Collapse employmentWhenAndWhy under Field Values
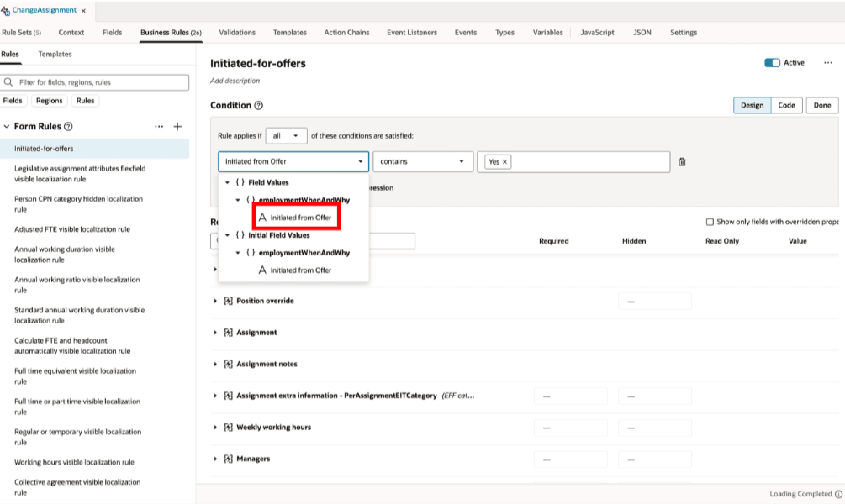The width and height of the screenshot is (845, 504). [238, 200]
